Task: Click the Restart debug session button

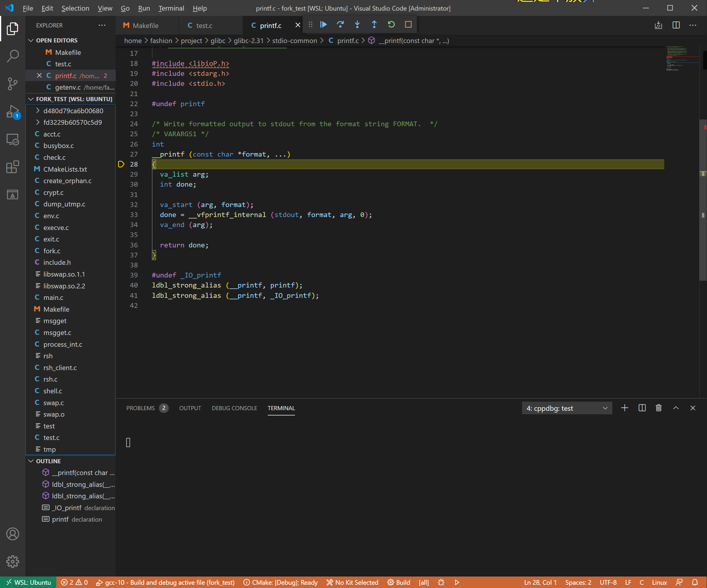Action: click(x=391, y=25)
